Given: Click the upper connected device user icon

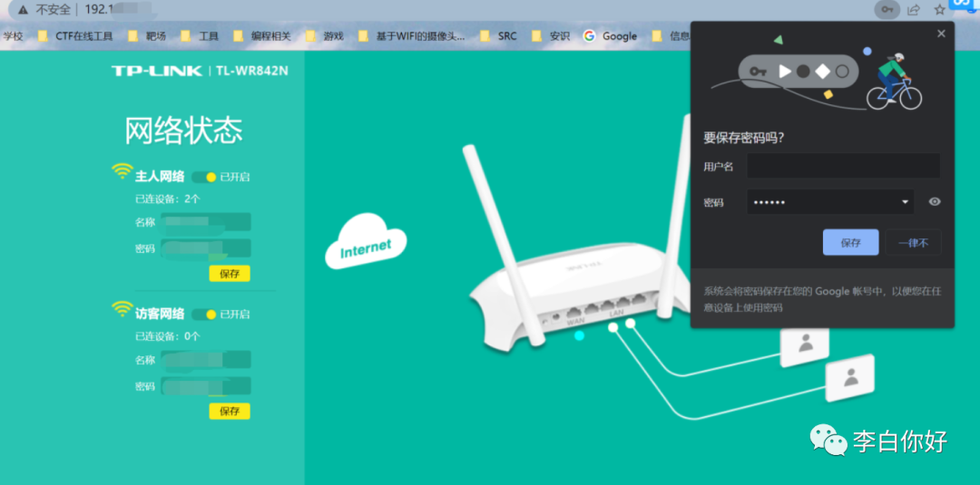Looking at the screenshot, I should (804, 345).
